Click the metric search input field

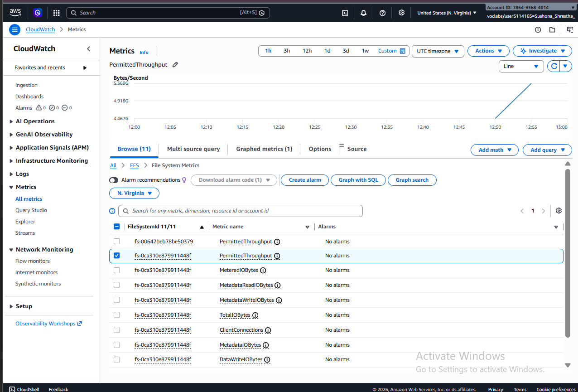pyautogui.click(x=241, y=211)
